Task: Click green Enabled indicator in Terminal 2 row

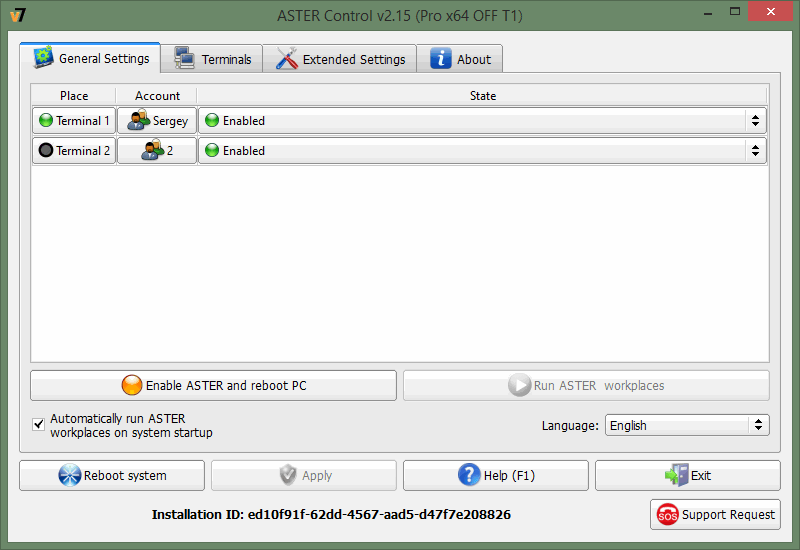Action: 212,150
